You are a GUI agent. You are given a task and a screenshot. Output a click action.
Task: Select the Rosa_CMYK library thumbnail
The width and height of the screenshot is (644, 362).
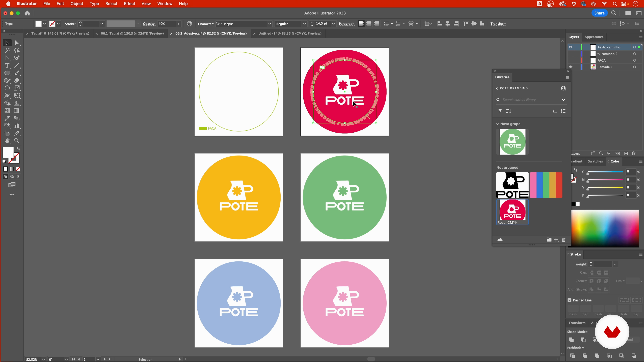[512, 210]
